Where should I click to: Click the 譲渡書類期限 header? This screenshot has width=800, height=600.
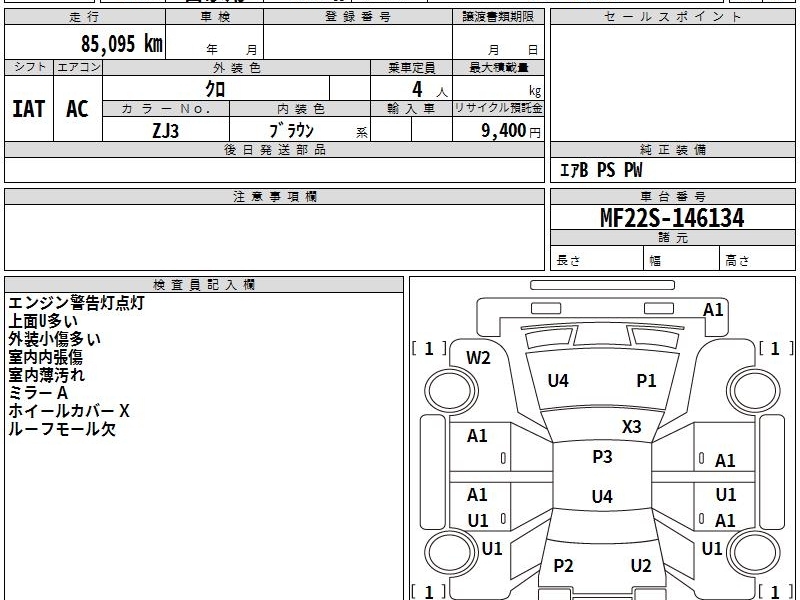coord(498,17)
